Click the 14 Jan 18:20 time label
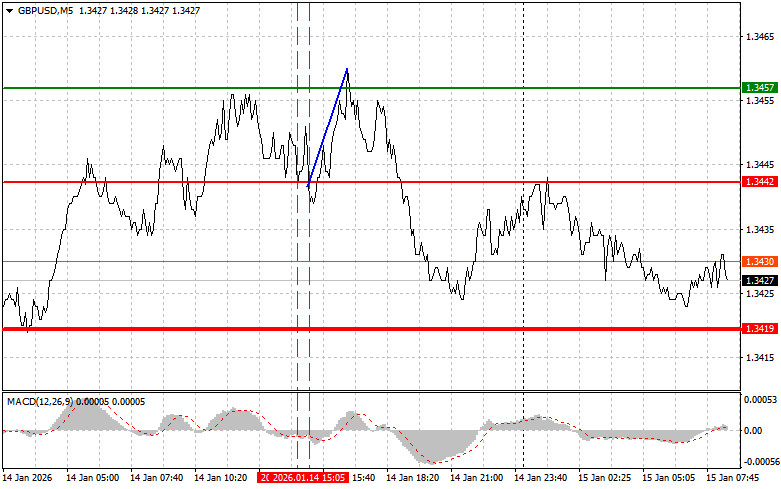The width and height of the screenshot is (781, 489). click(x=412, y=478)
